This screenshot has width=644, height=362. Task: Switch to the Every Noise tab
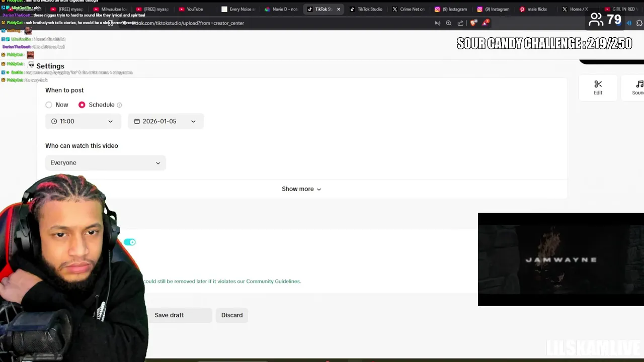pyautogui.click(x=238, y=9)
